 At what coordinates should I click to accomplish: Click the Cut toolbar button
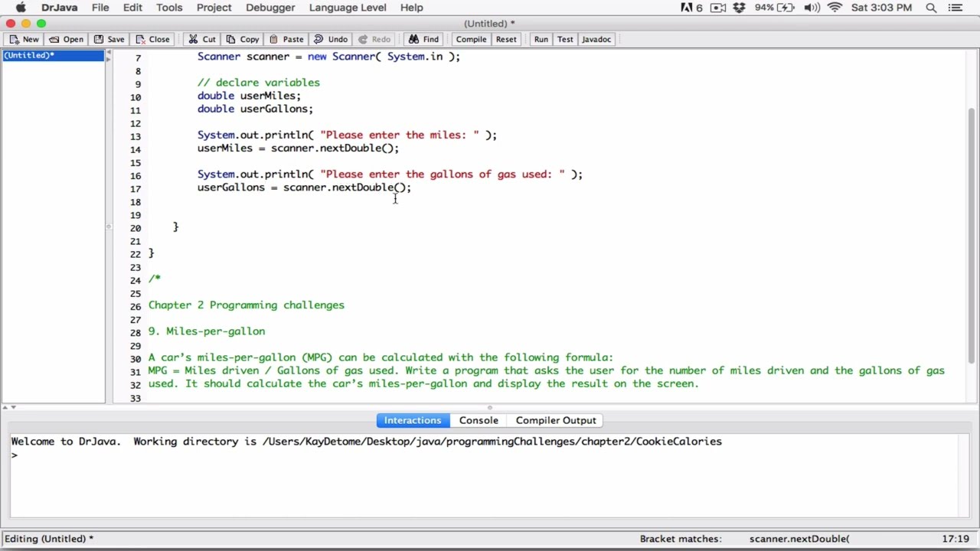coord(201,39)
